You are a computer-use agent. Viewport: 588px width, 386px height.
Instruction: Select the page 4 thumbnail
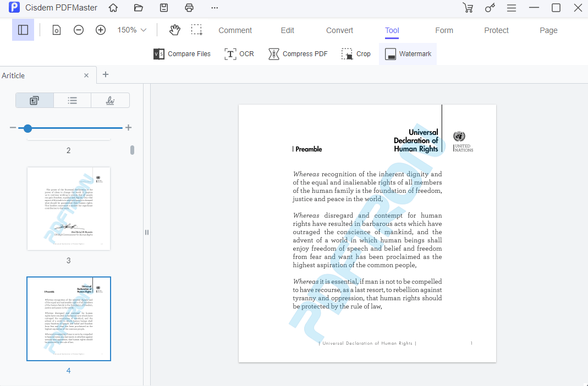pyautogui.click(x=69, y=319)
